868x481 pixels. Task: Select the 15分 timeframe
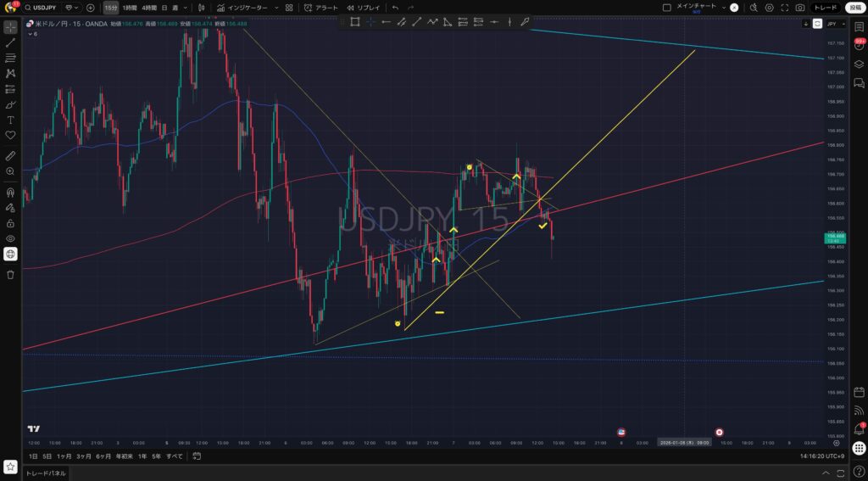111,8
